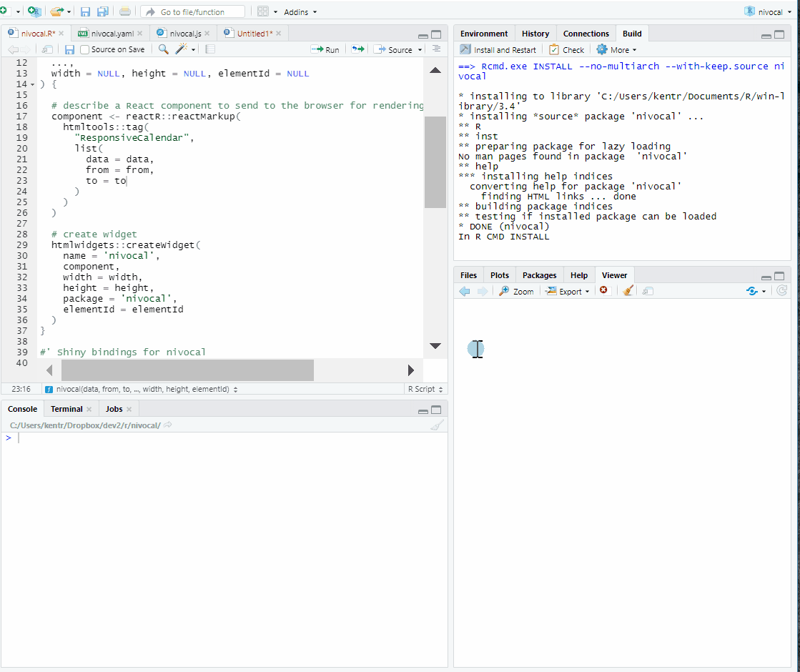Open the nivocal project menu
Viewport: 800px width, 672px height.
pyautogui.click(x=768, y=11)
